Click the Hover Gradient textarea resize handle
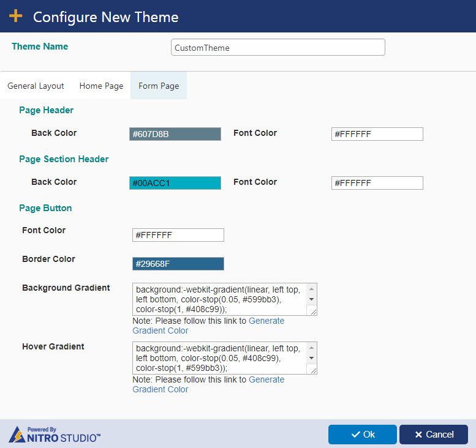 313,370
